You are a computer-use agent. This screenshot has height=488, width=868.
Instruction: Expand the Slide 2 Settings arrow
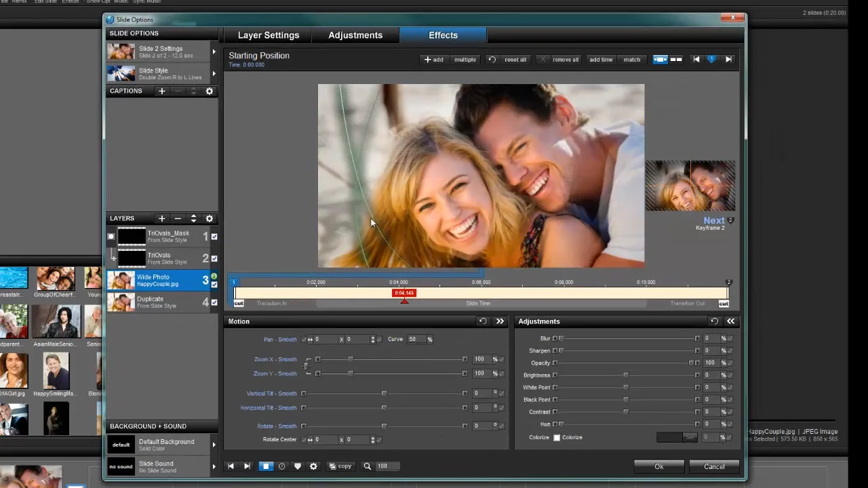214,52
